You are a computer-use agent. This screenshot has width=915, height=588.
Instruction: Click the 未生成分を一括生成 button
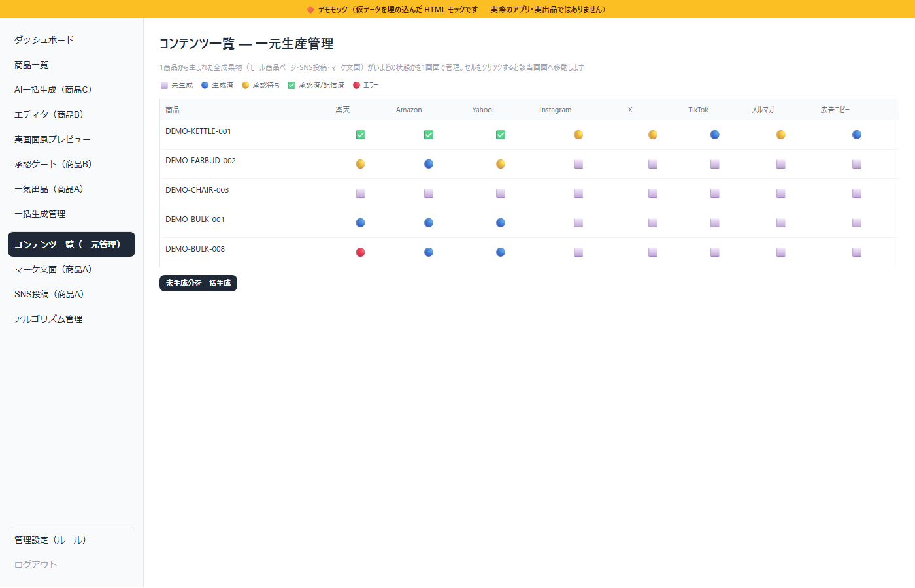point(198,283)
